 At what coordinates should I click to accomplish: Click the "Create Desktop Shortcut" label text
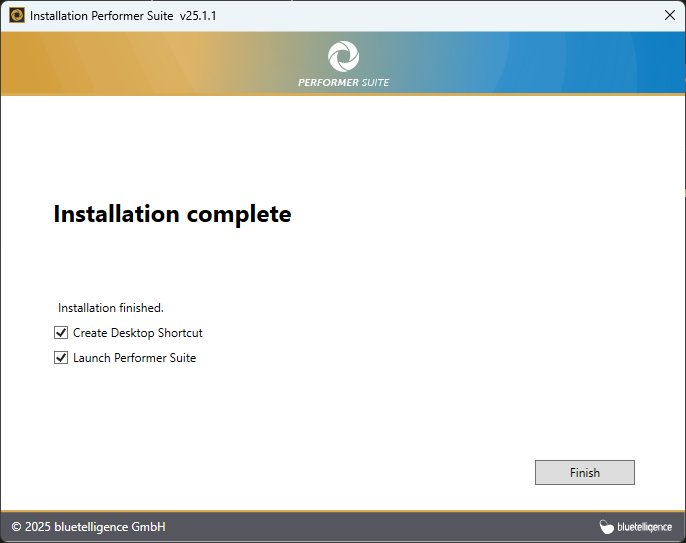[x=137, y=333]
